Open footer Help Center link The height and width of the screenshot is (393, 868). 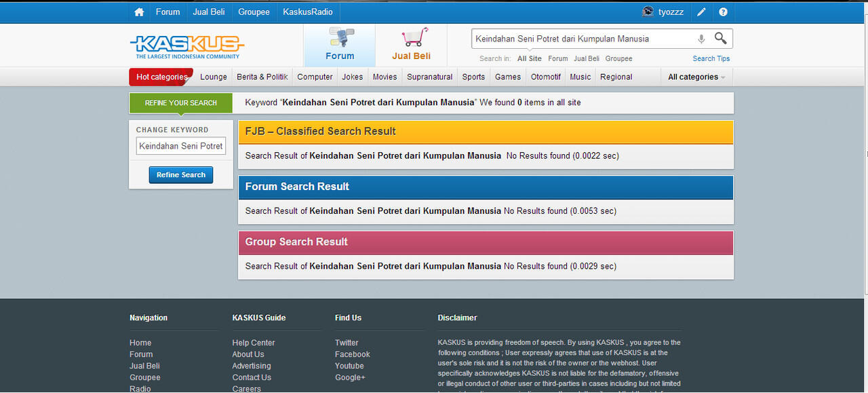click(254, 343)
